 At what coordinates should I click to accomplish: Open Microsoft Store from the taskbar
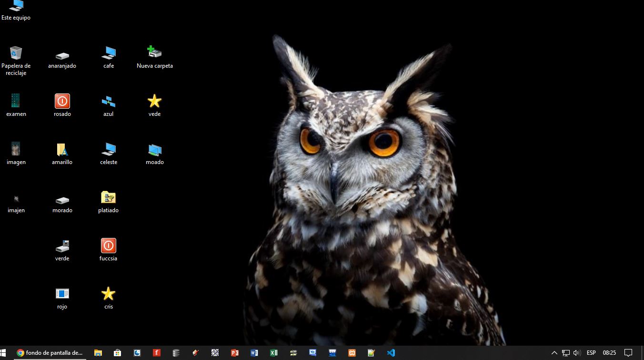pyautogui.click(x=117, y=353)
